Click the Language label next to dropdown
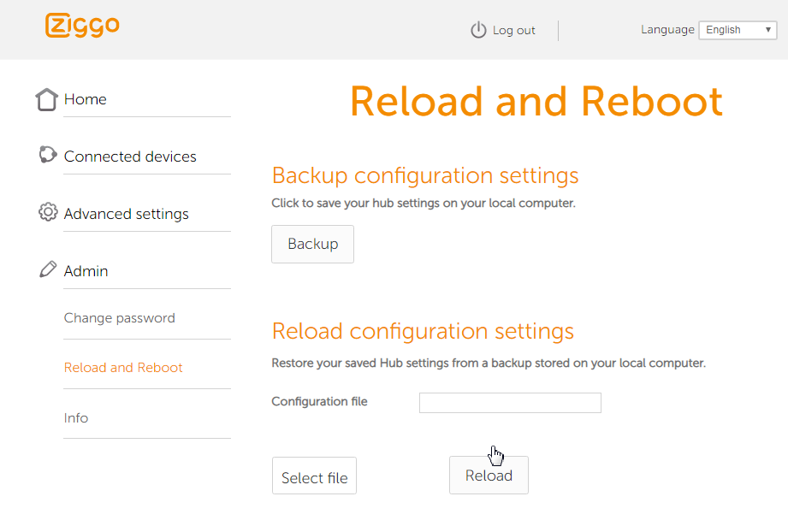Image resolution: width=788 pixels, height=532 pixels. (x=667, y=30)
